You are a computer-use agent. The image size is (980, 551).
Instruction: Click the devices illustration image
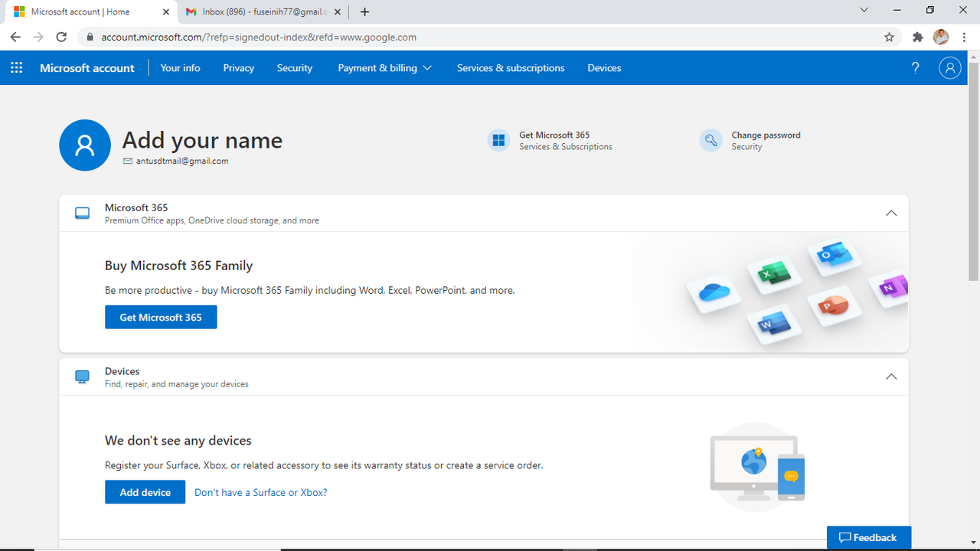757,467
